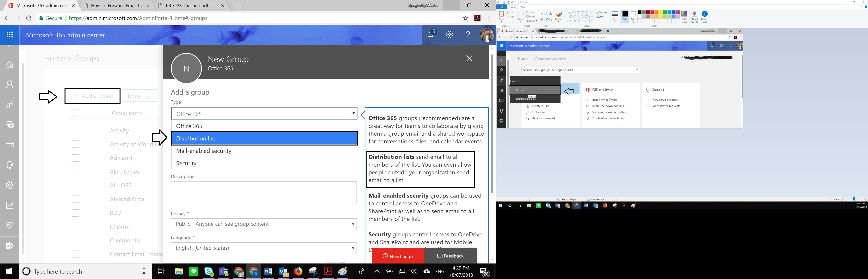The width and height of the screenshot is (868, 279).
Task: Click Home in the Home > Groups breadcrumb
Action: pos(55,59)
